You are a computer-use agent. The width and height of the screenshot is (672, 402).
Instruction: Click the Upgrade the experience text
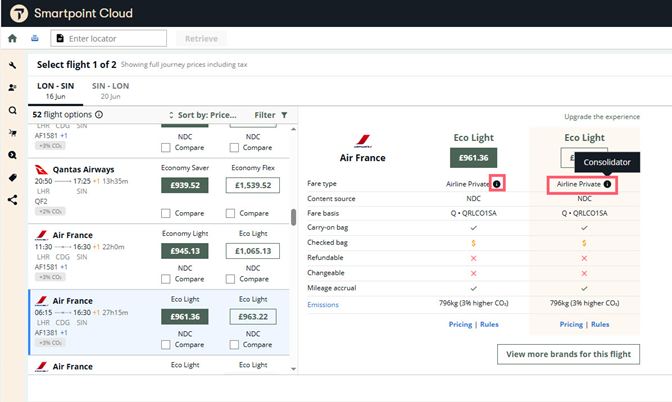click(602, 117)
